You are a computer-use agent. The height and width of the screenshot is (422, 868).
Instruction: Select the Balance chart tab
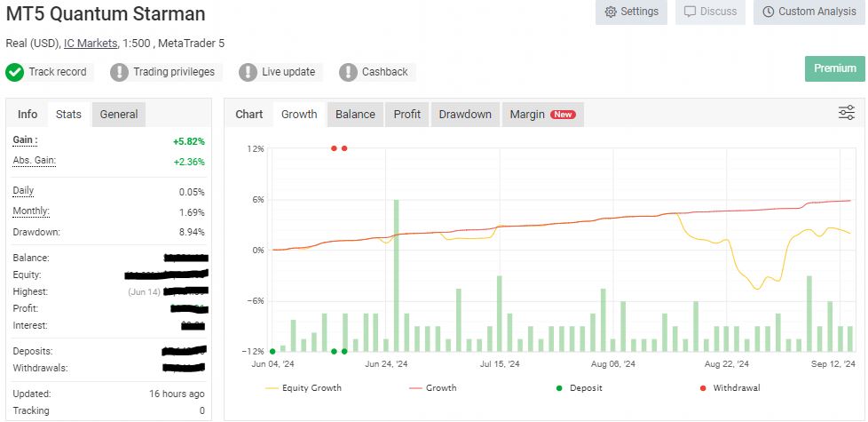(355, 115)
